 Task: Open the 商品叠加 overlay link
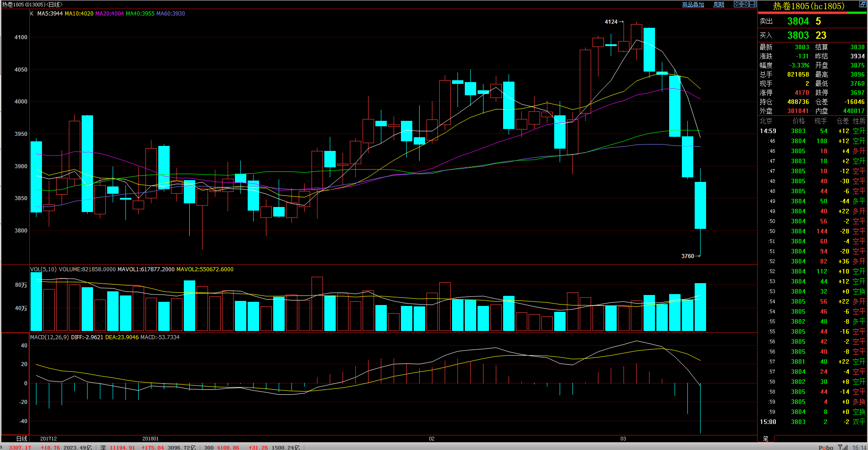tap(693, 5)
